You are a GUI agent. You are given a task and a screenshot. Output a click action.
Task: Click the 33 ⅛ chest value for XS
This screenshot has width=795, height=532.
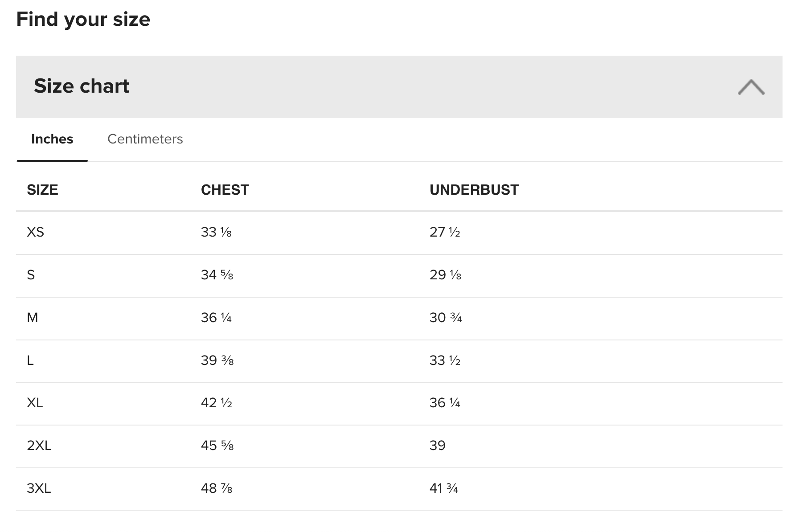pyautogui.click(x=216, y=232)
